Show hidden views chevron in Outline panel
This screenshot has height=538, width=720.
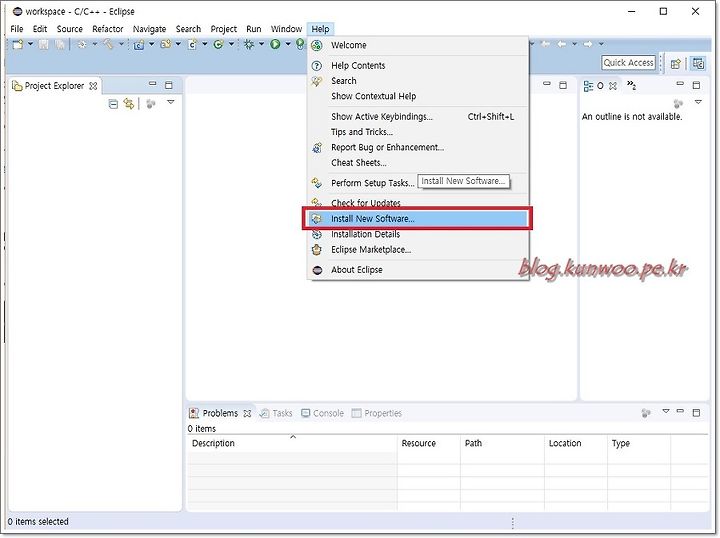point(632,85)
